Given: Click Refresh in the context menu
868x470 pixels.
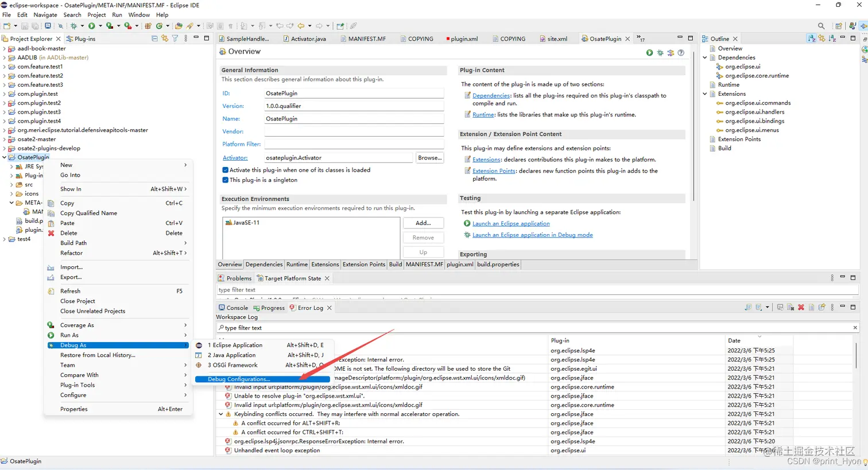Looking at the screenshot, I should [x=118, y=292].
